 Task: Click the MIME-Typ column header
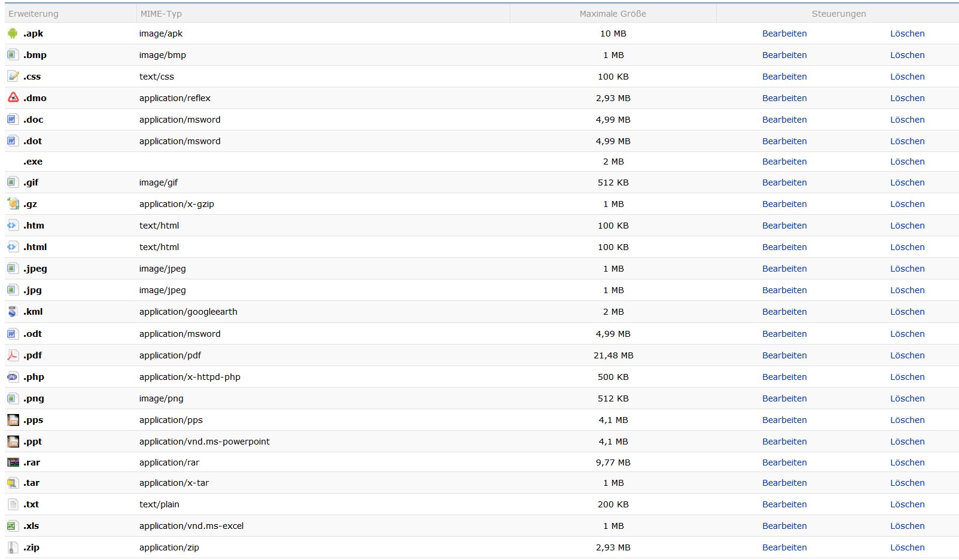[161, 14]
